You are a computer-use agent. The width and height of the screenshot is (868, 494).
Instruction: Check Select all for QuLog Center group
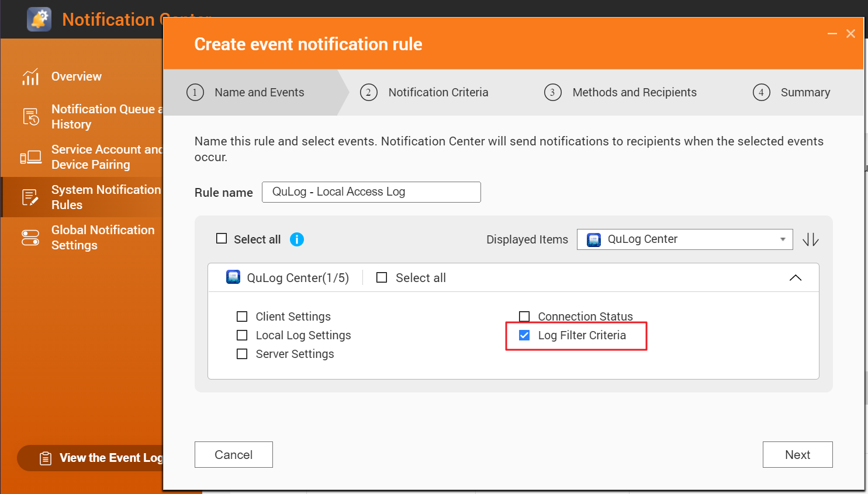pos(382,277)
